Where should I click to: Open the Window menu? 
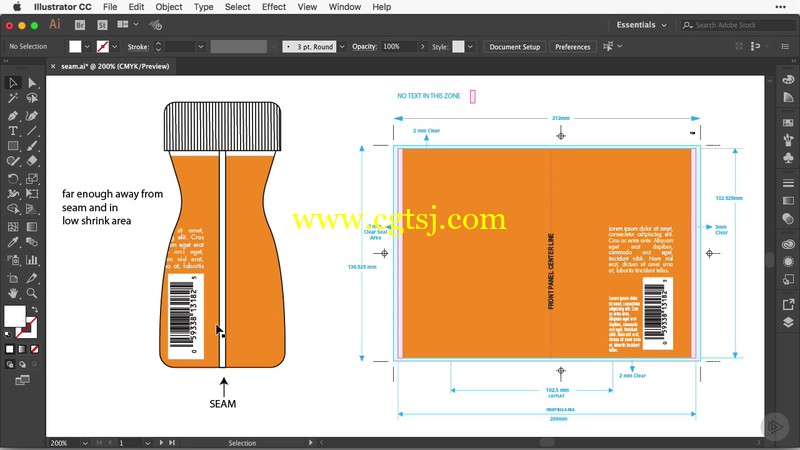tap(344, 7)
